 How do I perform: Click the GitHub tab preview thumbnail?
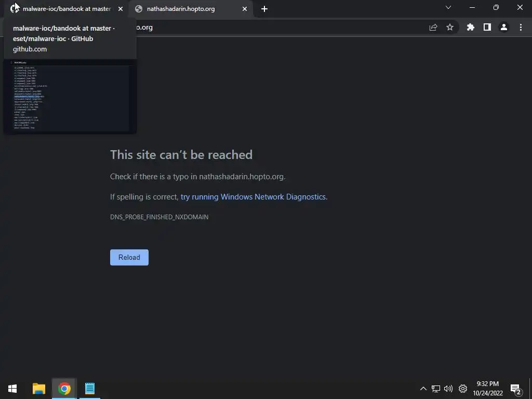70,96
